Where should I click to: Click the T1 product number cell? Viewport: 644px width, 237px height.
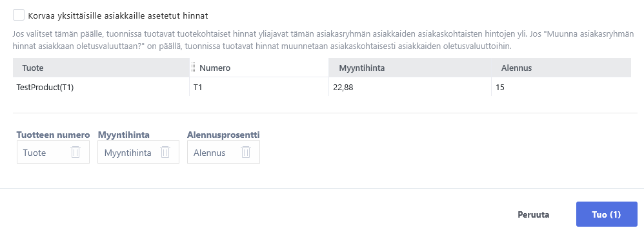pyautogui.click(x=259, y=87)
